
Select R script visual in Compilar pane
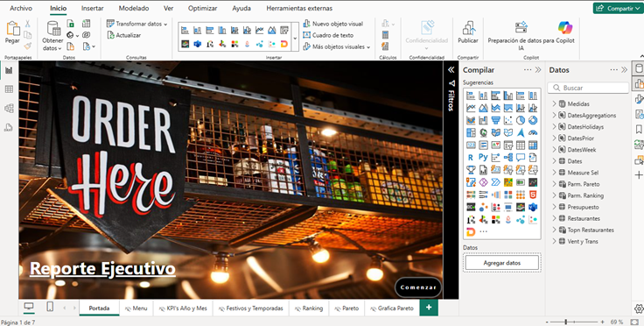click(471, 158)
